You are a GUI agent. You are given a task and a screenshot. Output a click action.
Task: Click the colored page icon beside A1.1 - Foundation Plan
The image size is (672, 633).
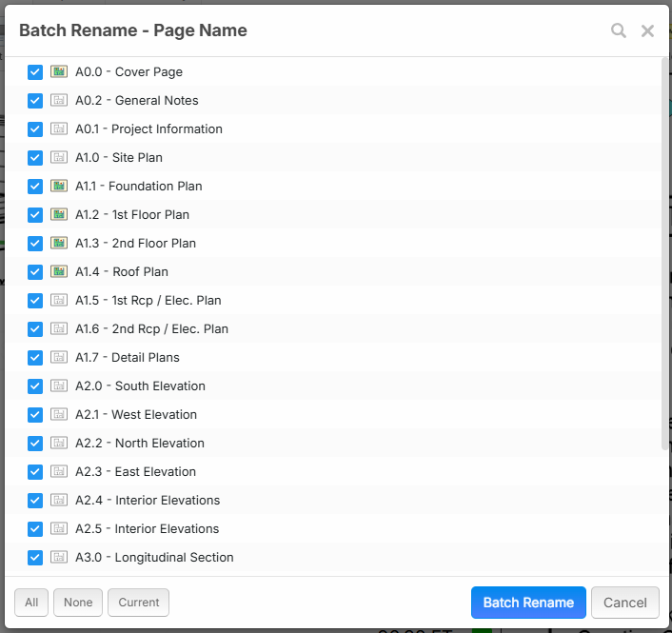pyautogui.click(x=59, y=186)
